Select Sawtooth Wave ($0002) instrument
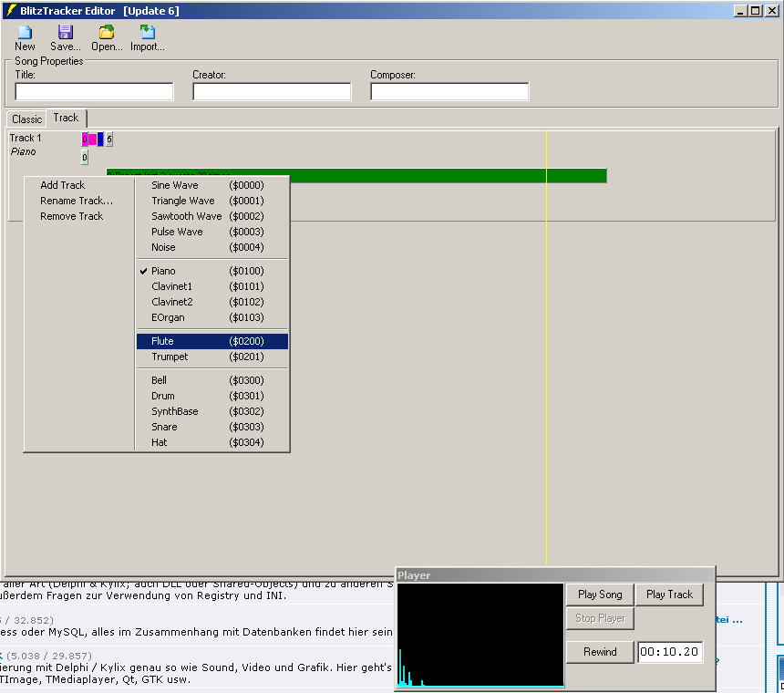This screenshot has height=693, width=784. point(212,216)
